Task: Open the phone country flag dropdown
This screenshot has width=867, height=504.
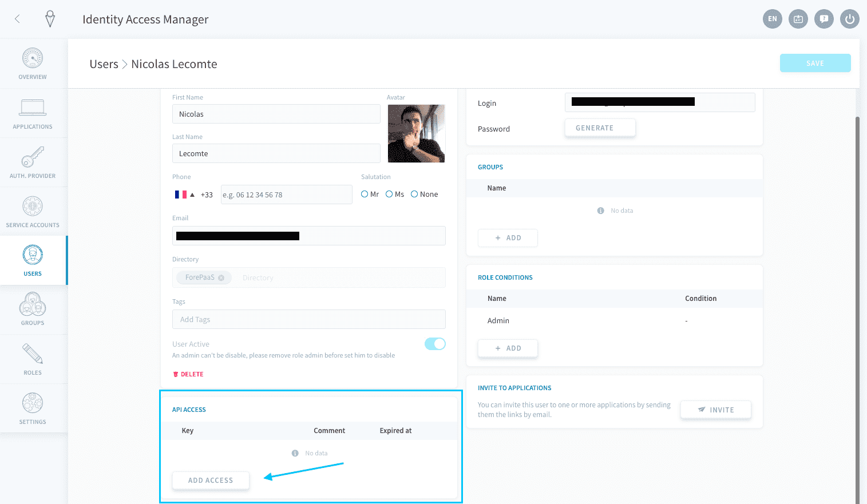Action: (185, 195)
